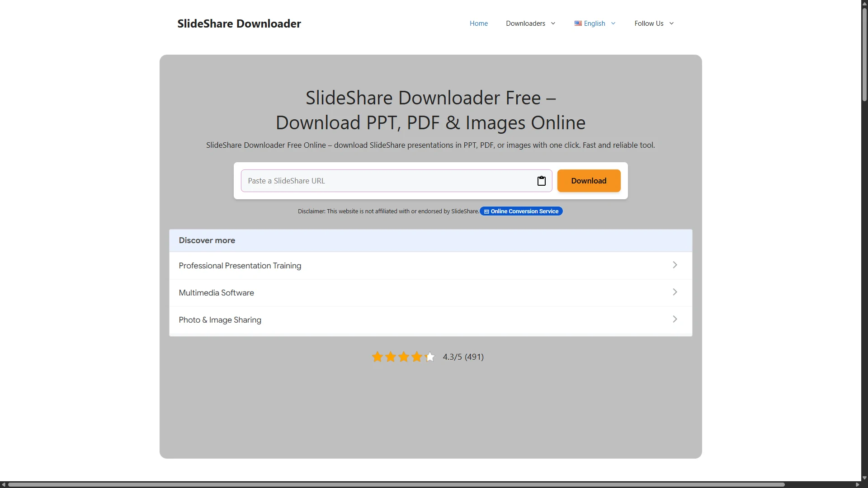Click the scroll right arrow
The height and width of the screenshot is (488, 868).
[x=858, y=485]
